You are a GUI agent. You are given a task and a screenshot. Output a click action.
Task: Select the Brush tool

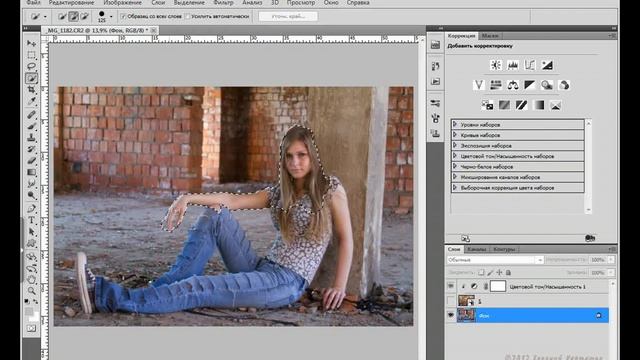pos(31,127)
